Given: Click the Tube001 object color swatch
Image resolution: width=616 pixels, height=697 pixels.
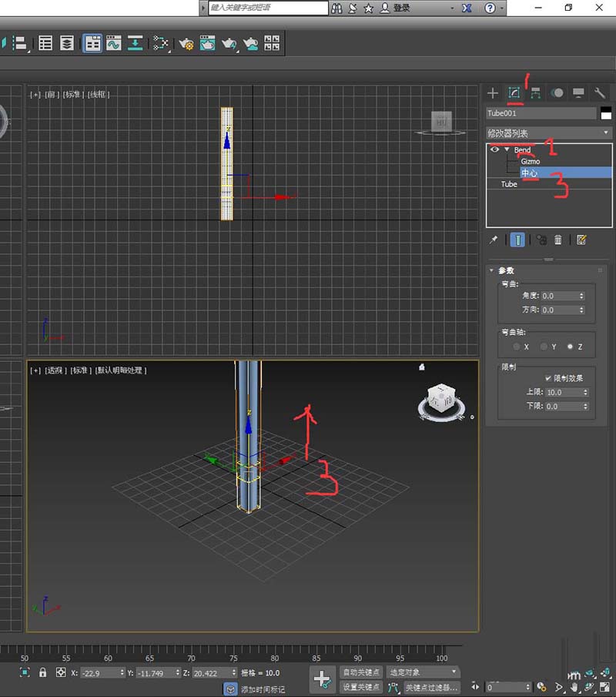Looking at the screenshot, I should [606, 113].
